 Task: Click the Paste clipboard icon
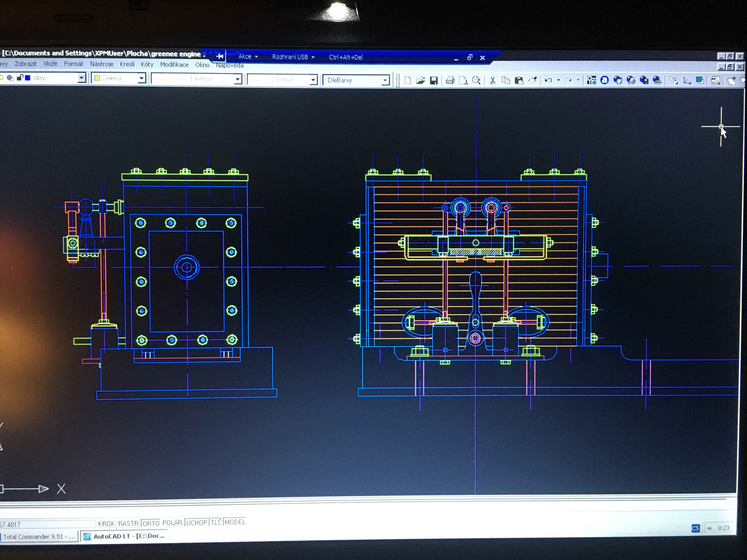(x=519, y=80)
